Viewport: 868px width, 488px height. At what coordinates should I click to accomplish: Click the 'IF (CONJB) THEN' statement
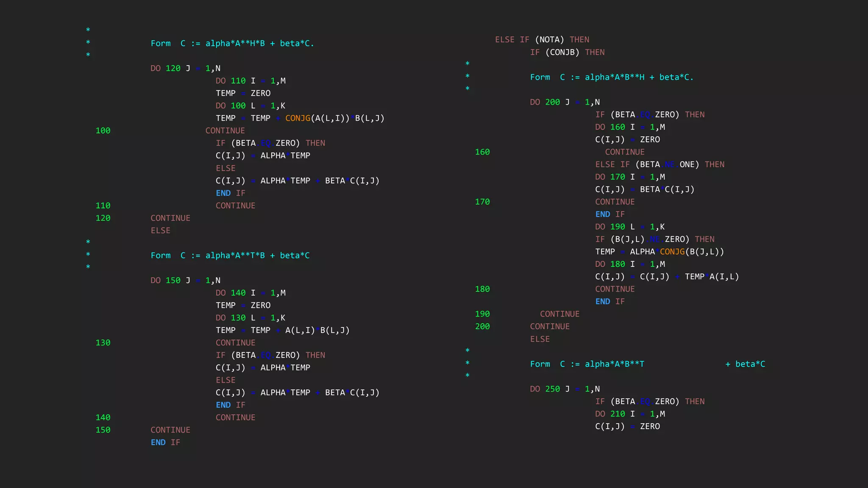[x=567, y=52]
